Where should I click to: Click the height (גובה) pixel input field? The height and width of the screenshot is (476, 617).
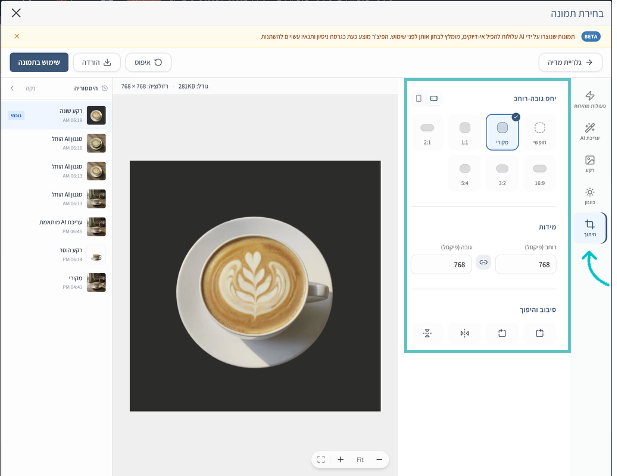pyautogui.click(x=441, y=264)
